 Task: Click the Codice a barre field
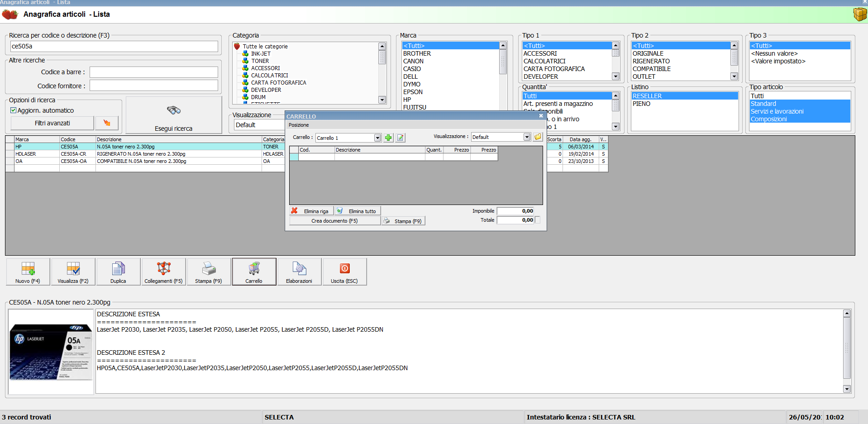[x=154, y=72]
